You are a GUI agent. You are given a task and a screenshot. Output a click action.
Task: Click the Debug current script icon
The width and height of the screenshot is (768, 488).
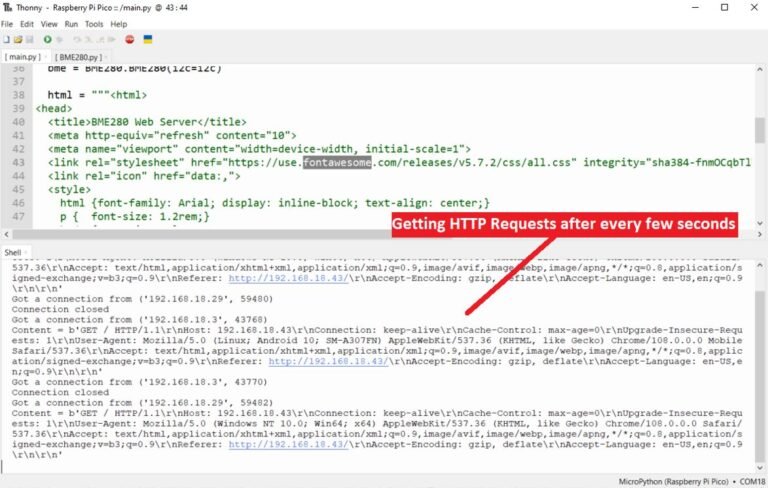(x=60, y=39)
